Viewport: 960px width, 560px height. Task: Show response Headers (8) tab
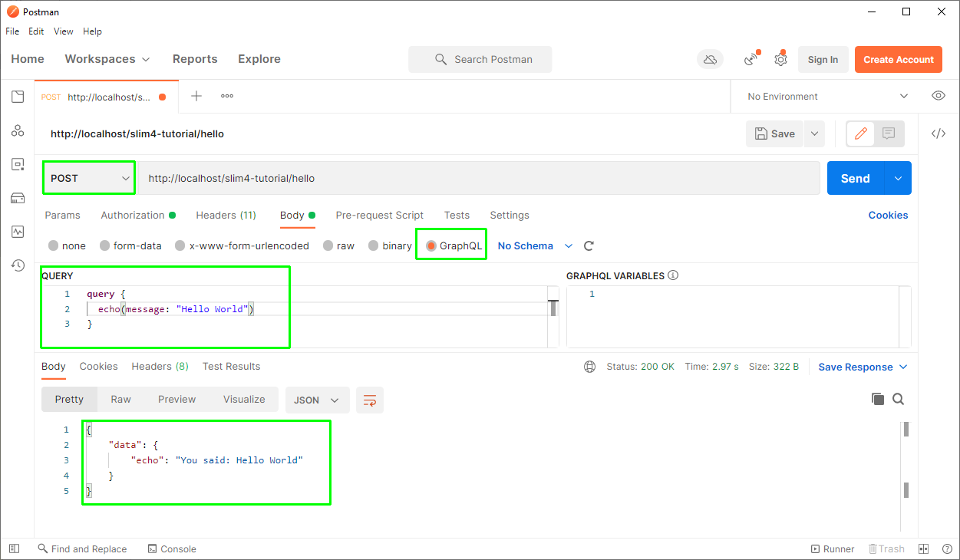[x=160, y=367]
